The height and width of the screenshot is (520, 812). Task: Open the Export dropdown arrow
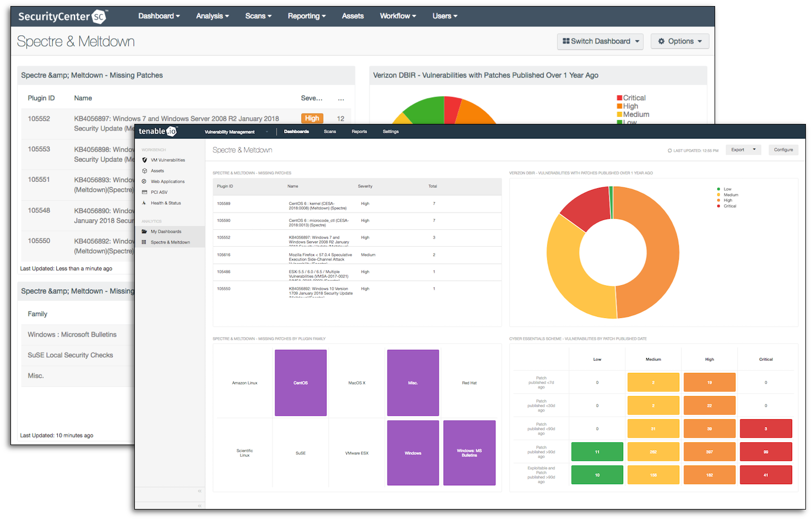754,150
